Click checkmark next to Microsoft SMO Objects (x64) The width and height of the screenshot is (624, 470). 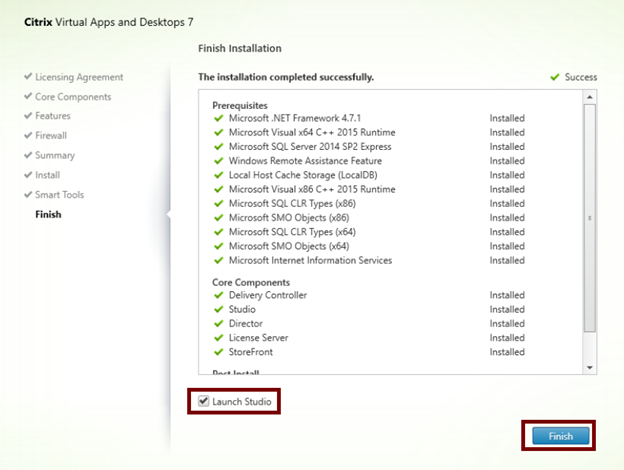point(218,246)
